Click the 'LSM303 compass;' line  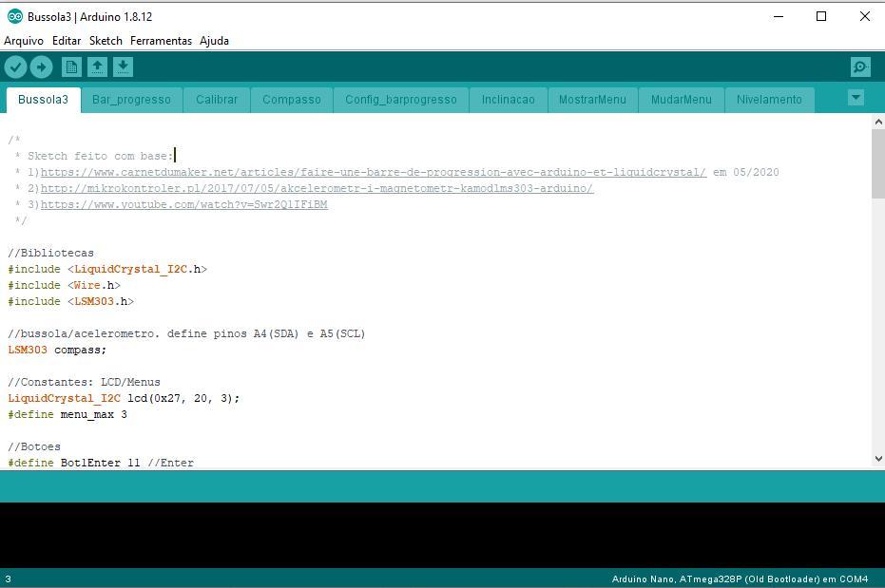click(57, 350)
